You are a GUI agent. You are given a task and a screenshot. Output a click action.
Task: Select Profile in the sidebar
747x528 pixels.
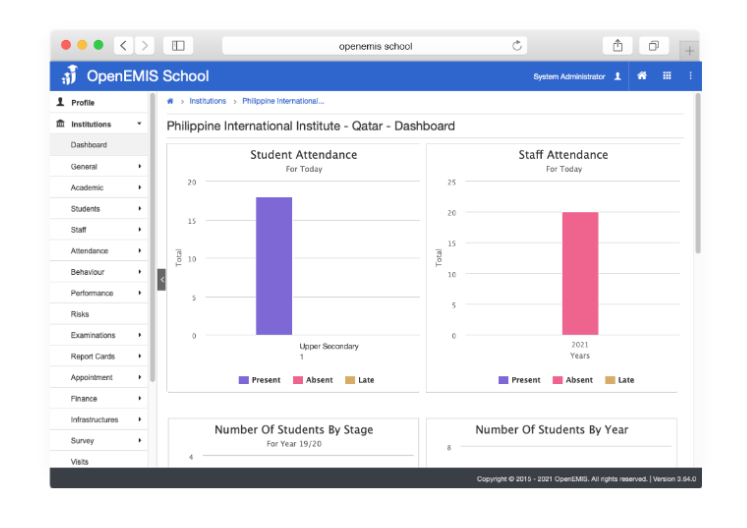point(83,102)
